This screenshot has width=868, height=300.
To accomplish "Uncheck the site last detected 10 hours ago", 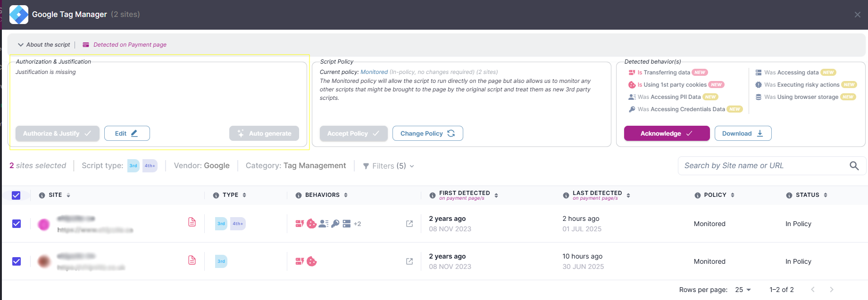I will 17,261.
